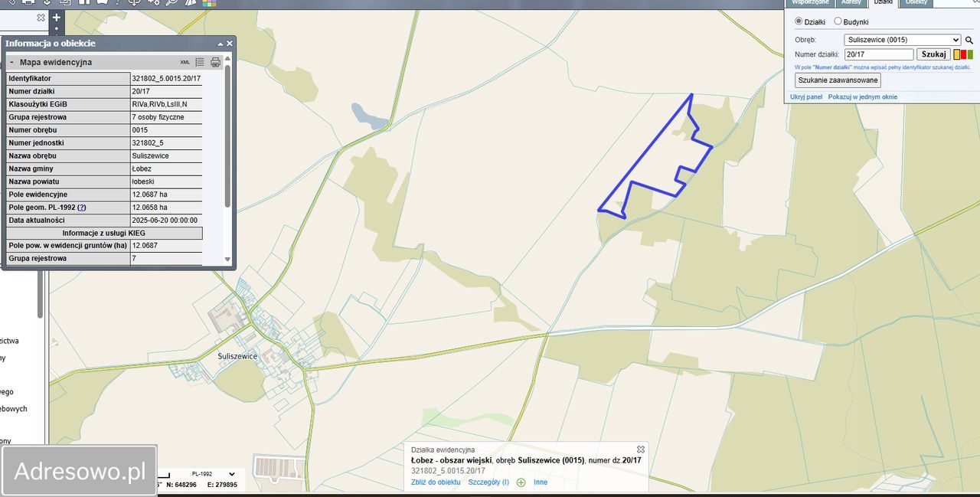
Task: Zoom in with the map plus button
Action: [56, 17]
